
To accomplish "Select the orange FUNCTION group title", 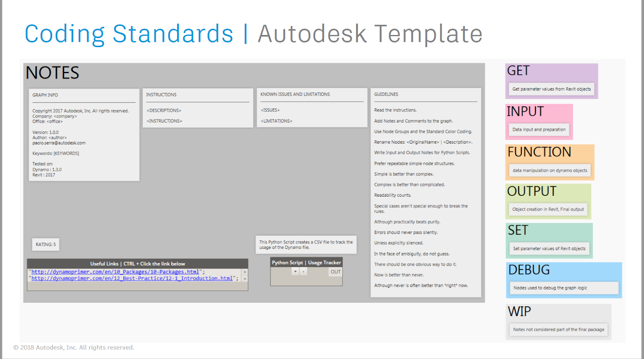I will point(539,152).
